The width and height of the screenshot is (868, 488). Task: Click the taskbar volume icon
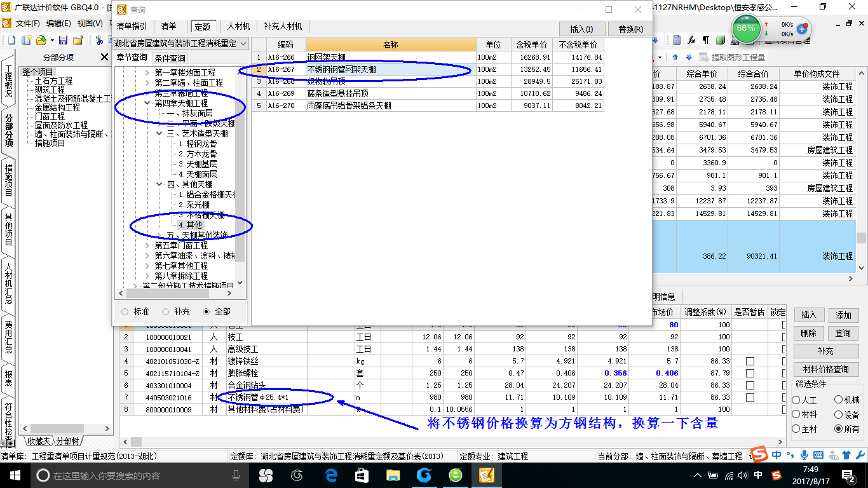pos(744,475)
